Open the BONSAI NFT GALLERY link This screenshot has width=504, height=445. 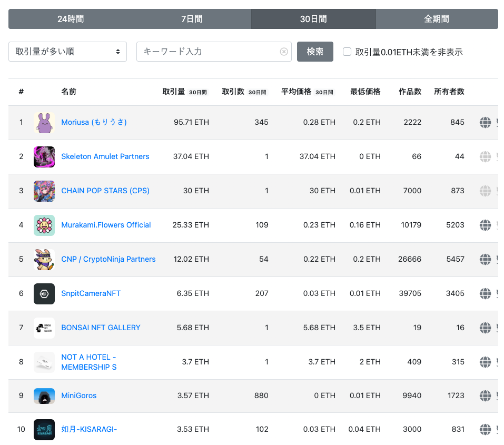[x=101, y=328]
